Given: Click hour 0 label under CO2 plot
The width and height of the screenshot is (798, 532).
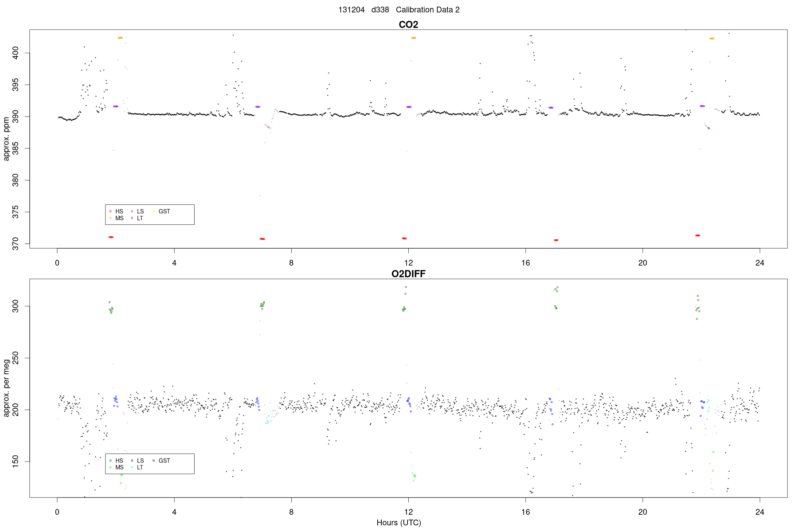Looking at the screenshot, I should pyautogui.click(x=57, y=263).
